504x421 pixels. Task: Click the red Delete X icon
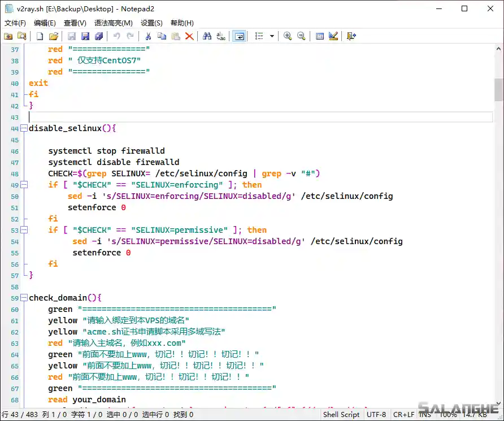pyautogui.click(x=189, y=36)
